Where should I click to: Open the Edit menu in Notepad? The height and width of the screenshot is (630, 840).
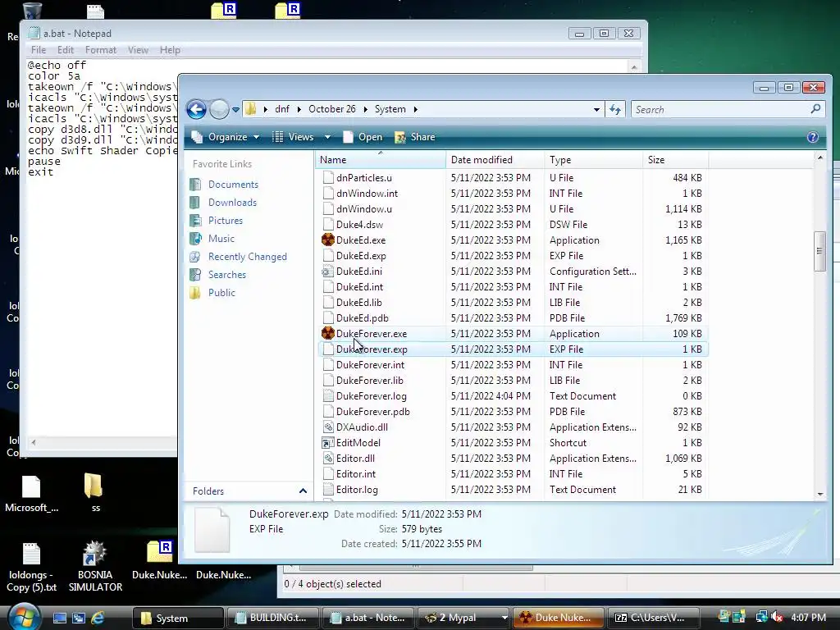[66, 50]
